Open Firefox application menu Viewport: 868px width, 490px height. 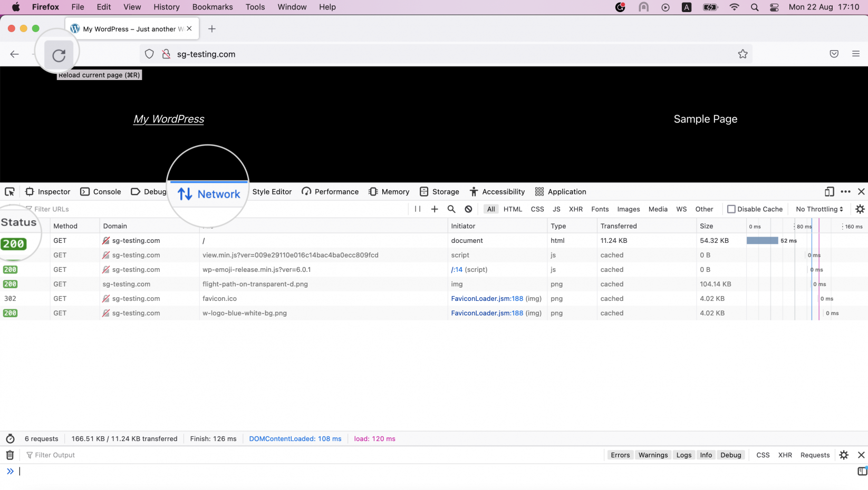(855, 54)
